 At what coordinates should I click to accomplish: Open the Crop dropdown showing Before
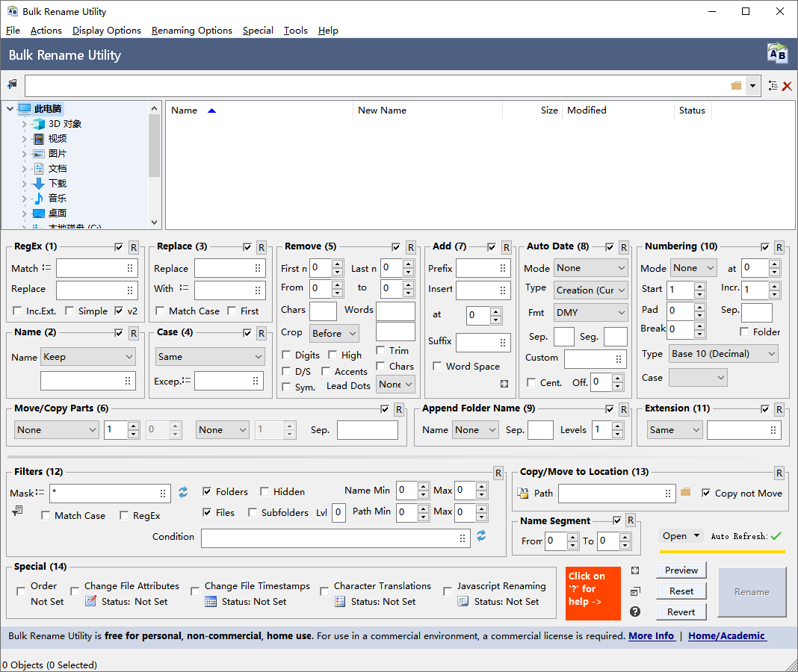tap(334, 333)
